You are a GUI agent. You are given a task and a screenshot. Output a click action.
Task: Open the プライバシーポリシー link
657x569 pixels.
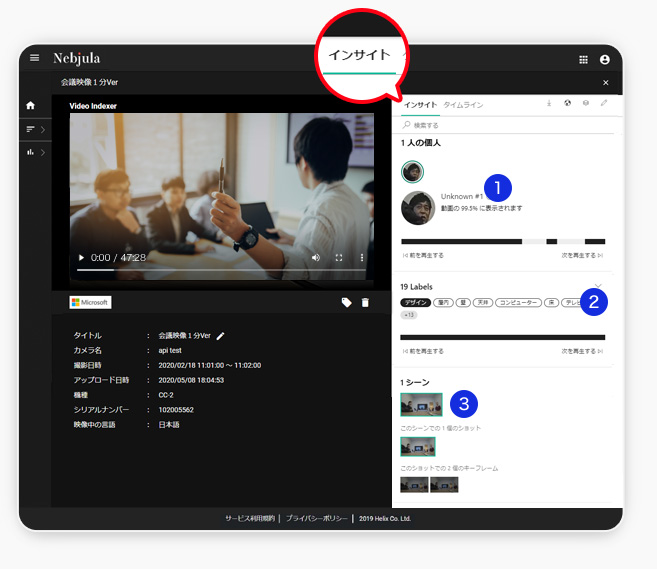click(x=316, y=518)
